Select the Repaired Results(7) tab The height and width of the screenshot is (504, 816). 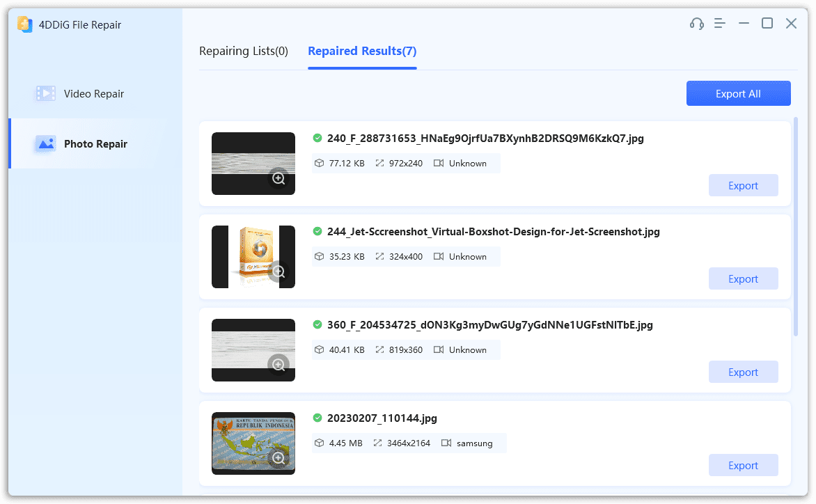(x=362, y=51)
